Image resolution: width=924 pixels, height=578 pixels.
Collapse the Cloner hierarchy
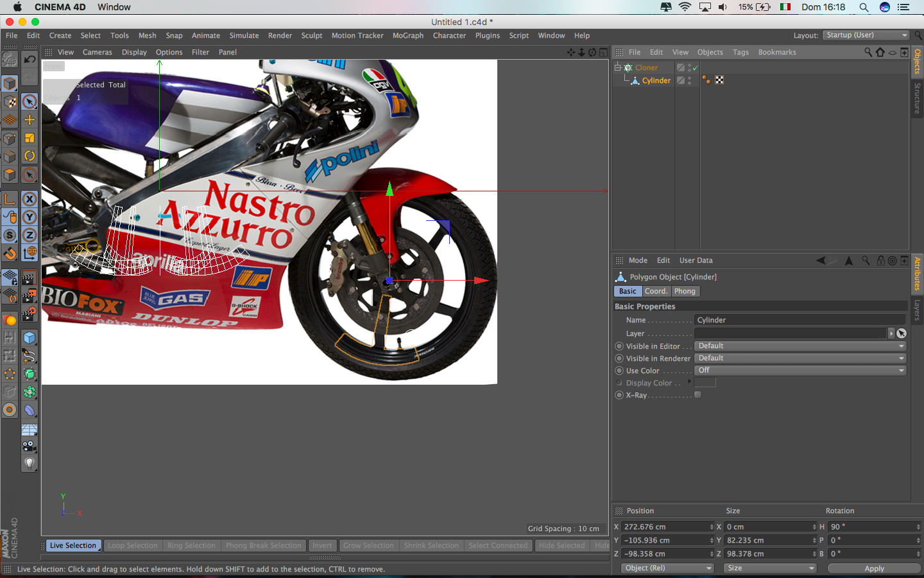(617, 67)
